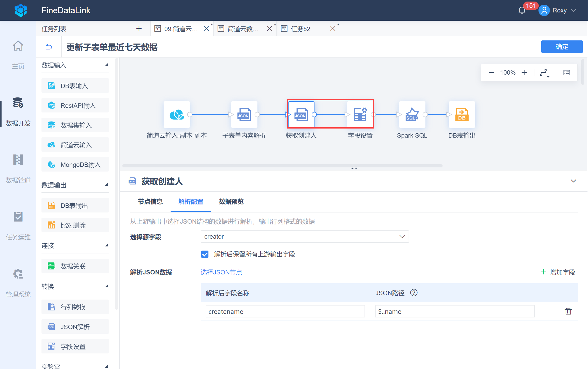Collapse the 数据输入 section
Image resolution: width=588 pixels, height=369 pixels.
pyautogui.click(x=107, y=65)
